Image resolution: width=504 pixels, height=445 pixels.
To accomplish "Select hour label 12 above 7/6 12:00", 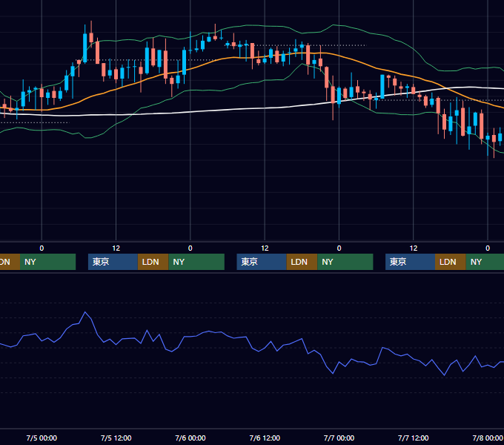I will coord(265,248).
